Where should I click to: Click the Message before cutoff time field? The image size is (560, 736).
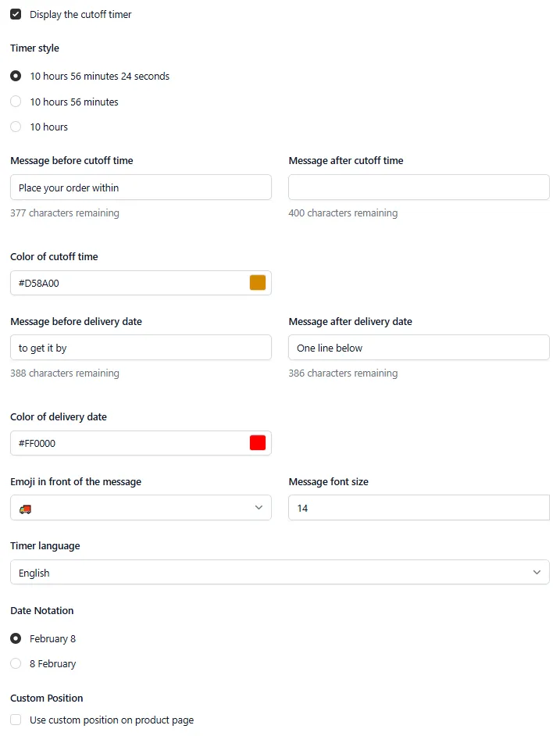tap(141, 188)
